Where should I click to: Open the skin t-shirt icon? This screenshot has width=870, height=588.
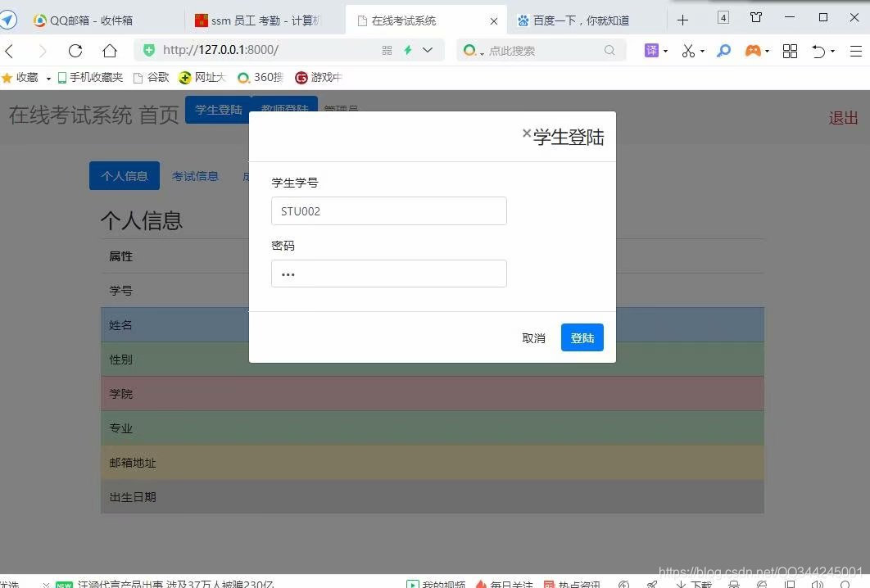pos(755,18)
